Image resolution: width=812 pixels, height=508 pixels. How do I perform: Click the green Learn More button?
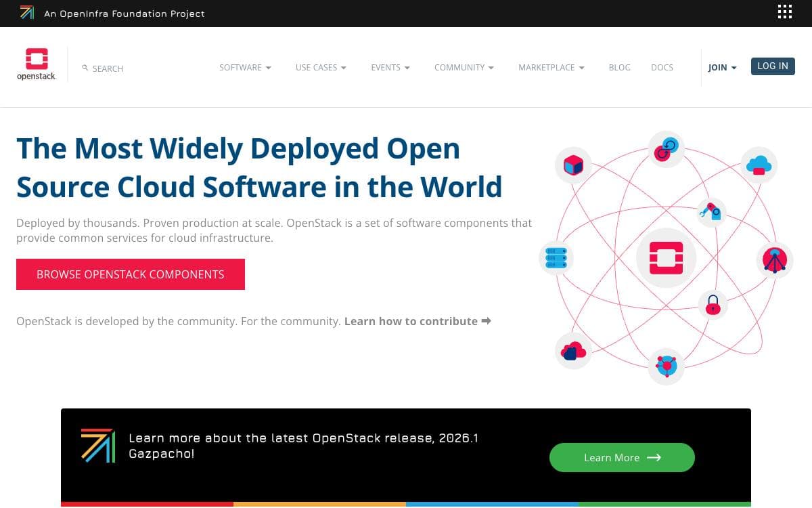pos(622,457)
